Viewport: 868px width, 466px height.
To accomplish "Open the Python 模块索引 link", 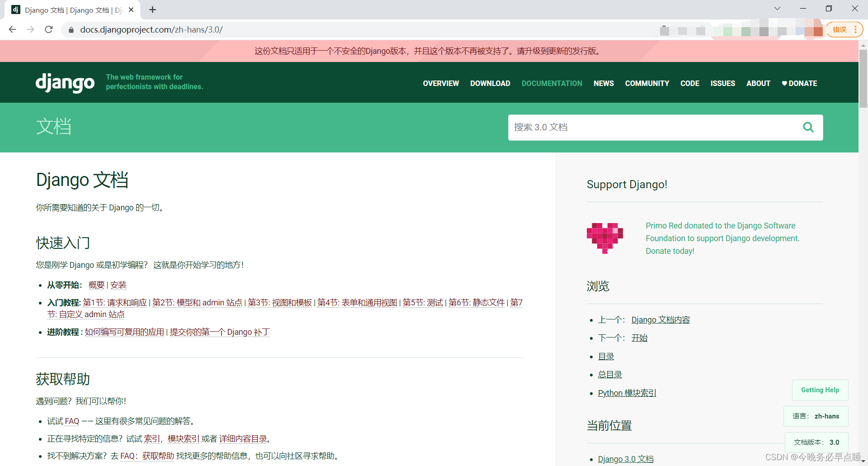I will point(627,393).
